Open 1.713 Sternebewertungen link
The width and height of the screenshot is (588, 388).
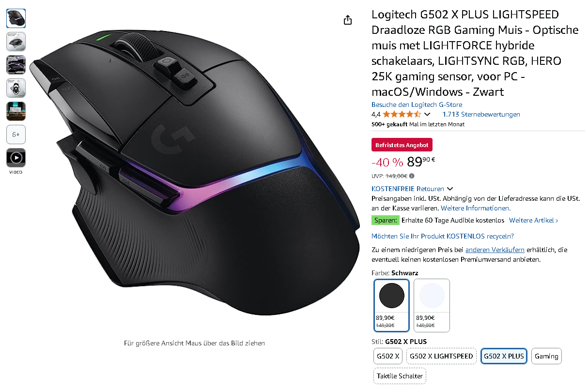481,115
